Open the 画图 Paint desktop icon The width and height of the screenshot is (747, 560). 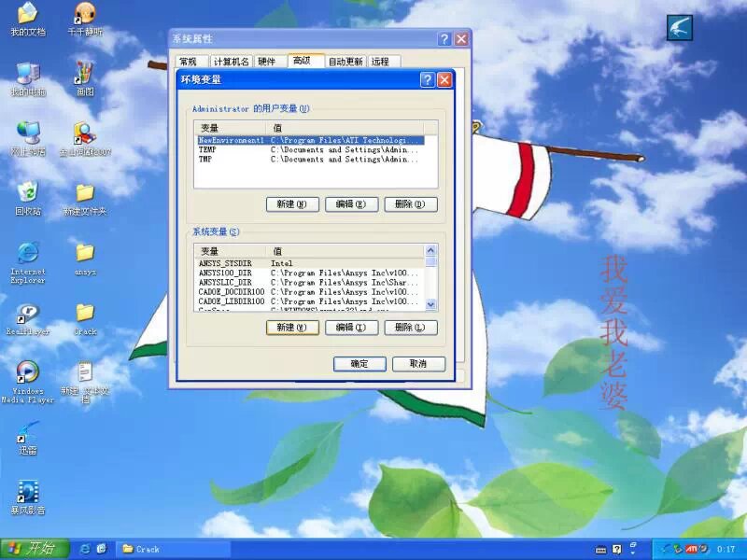point(85,73)
